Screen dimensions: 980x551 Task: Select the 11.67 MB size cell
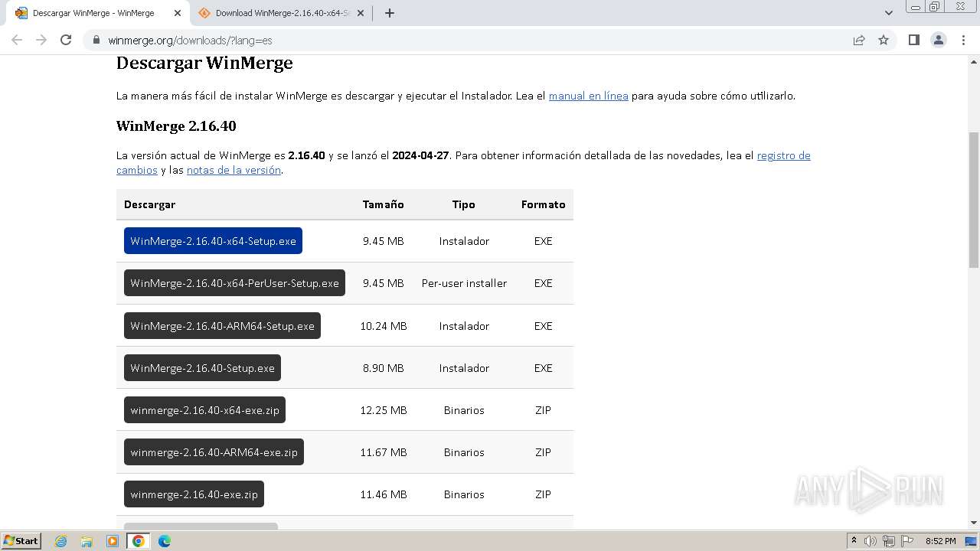click(383, 452)
